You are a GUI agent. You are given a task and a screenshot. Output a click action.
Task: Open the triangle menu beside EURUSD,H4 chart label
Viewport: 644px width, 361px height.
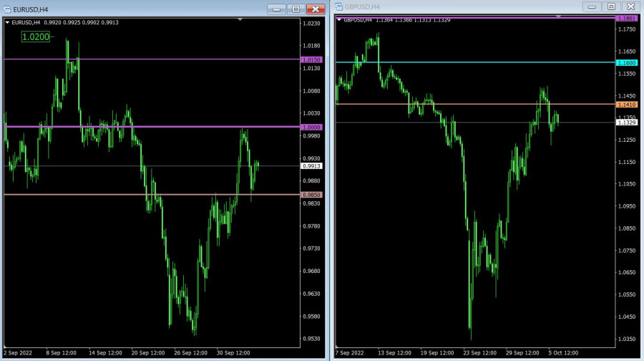coord(7,23)
